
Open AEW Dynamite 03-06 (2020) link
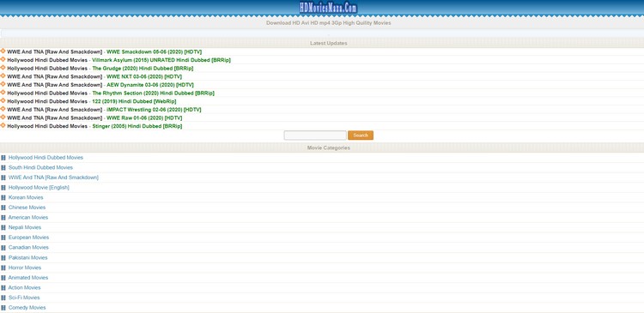tap(150, 85)
